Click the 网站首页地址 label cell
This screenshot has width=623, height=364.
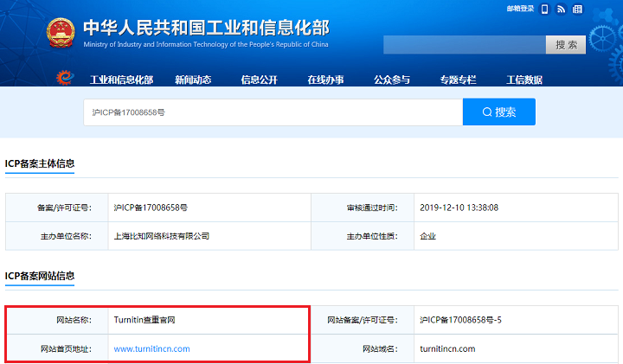point(57,349)
